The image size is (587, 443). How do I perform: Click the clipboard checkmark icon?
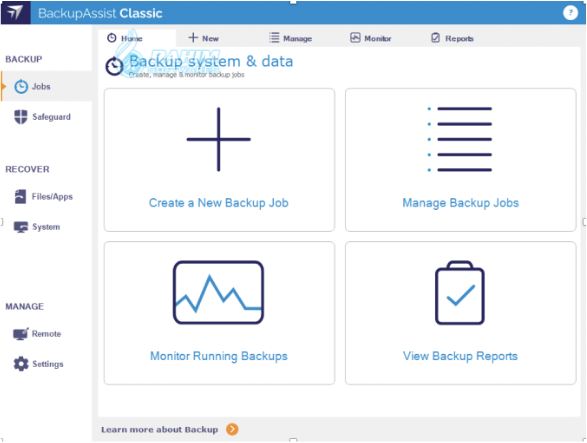(x=460, y=292)
